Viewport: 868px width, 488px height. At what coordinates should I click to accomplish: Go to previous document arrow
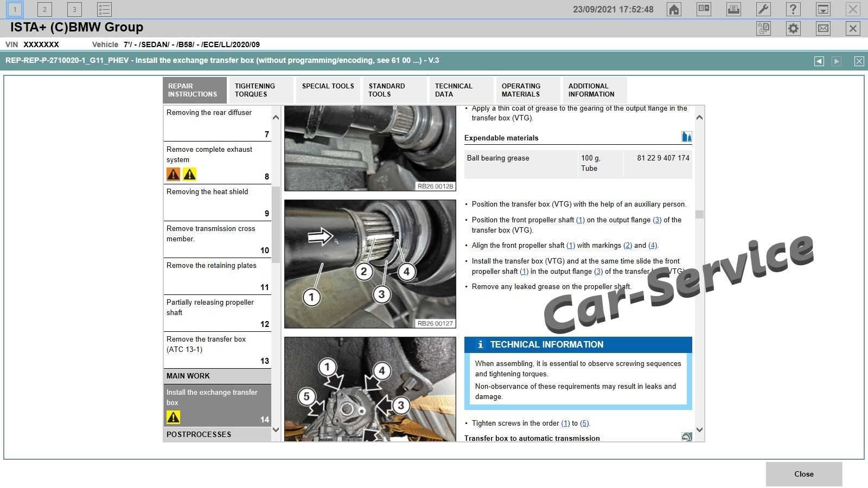point(819,61)
